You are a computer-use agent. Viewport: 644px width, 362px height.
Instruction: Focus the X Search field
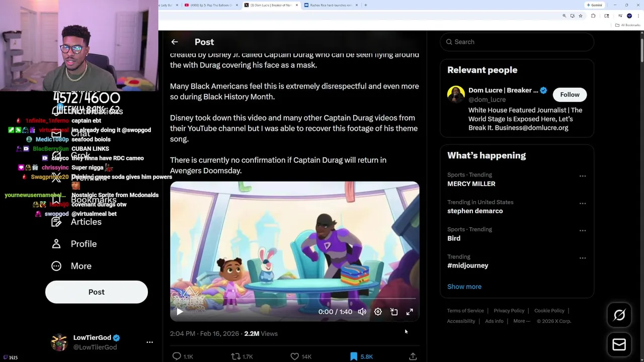coord(517,42)
